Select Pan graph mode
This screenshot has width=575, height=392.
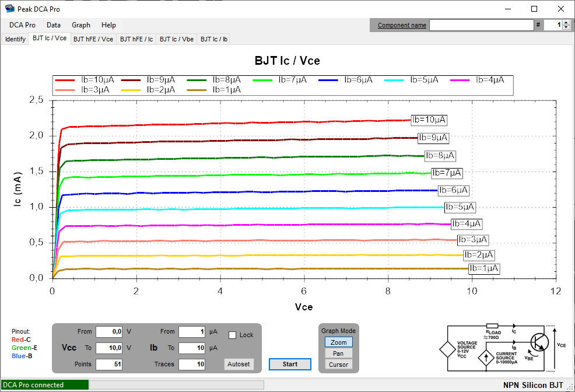(x=338, y=353)
